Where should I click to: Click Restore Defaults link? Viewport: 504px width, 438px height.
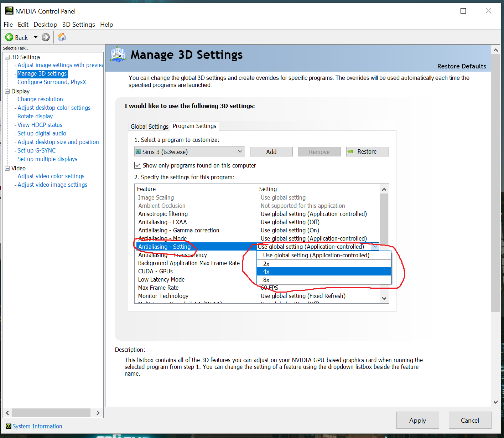click(462, 66)
